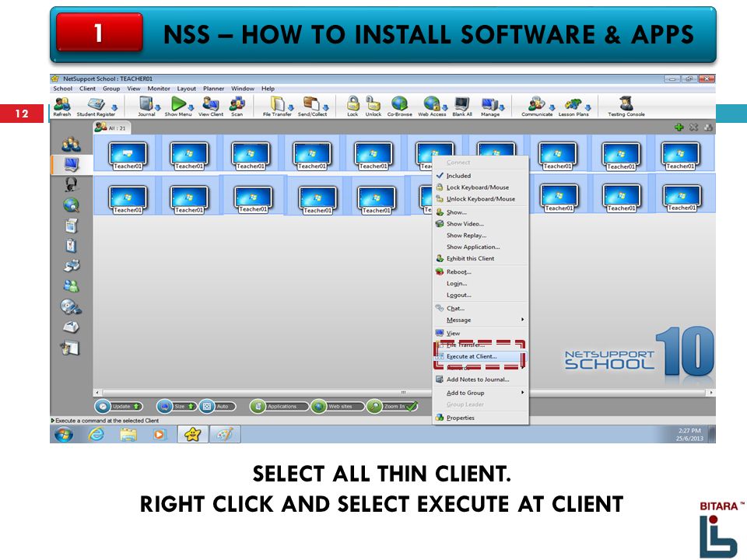This screenshot has width=747, height=560.
Task: Open the Journal toolbar icon
Action: [146, 106]
